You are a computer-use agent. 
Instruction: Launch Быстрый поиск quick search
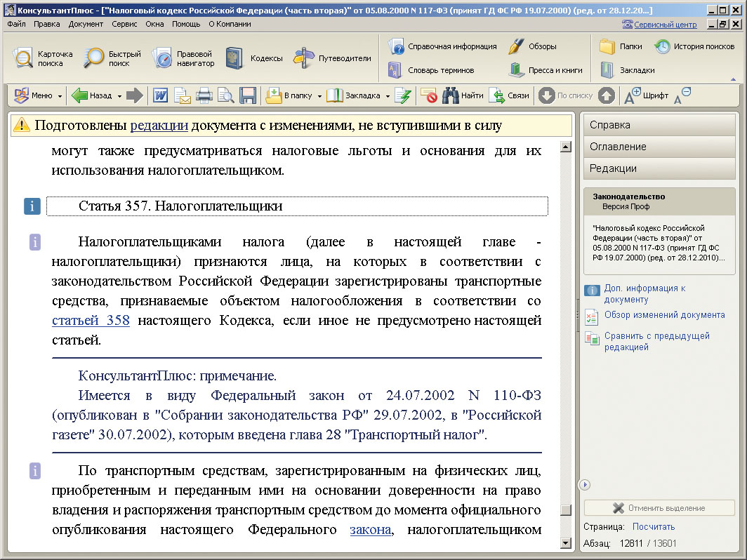tap(112, 58)
